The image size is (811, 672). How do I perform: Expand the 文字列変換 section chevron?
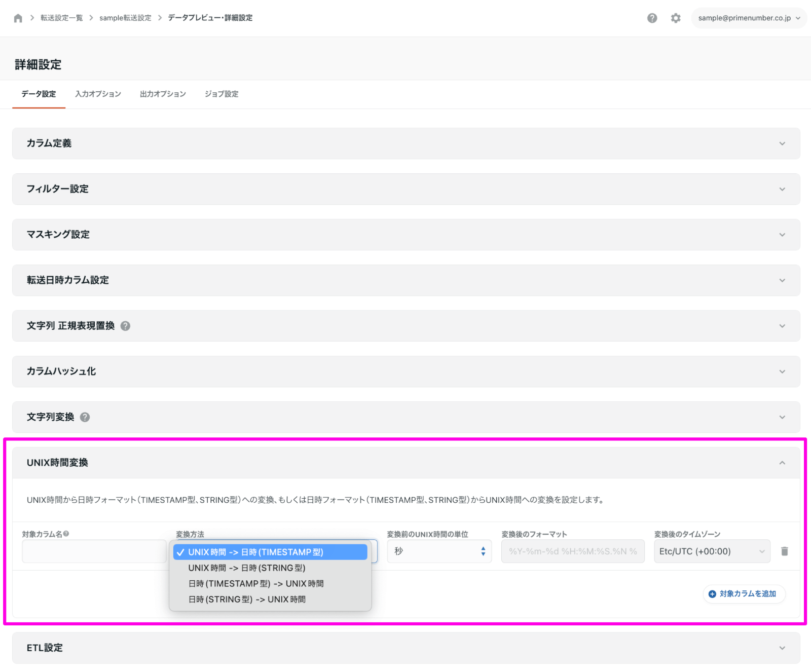pyautogui.click(x=782, y=417)
